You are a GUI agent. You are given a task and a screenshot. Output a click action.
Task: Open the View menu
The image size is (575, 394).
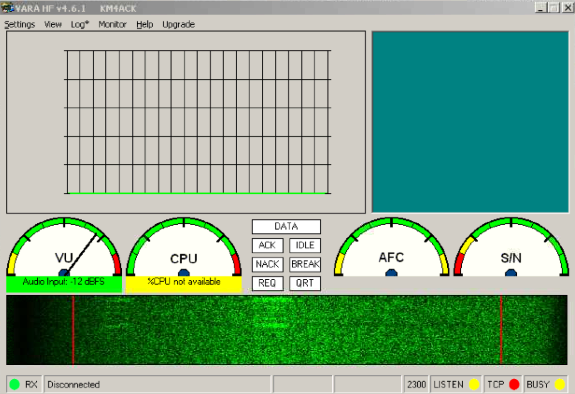53,25
